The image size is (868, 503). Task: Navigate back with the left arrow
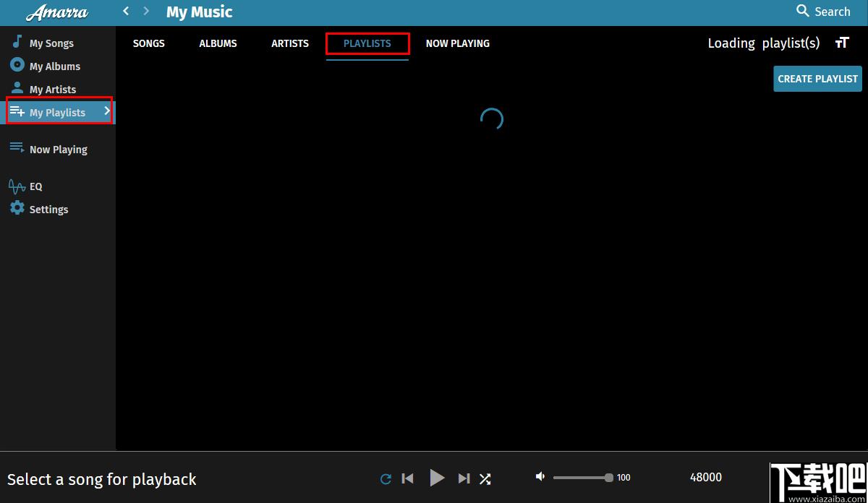[126, 11]
